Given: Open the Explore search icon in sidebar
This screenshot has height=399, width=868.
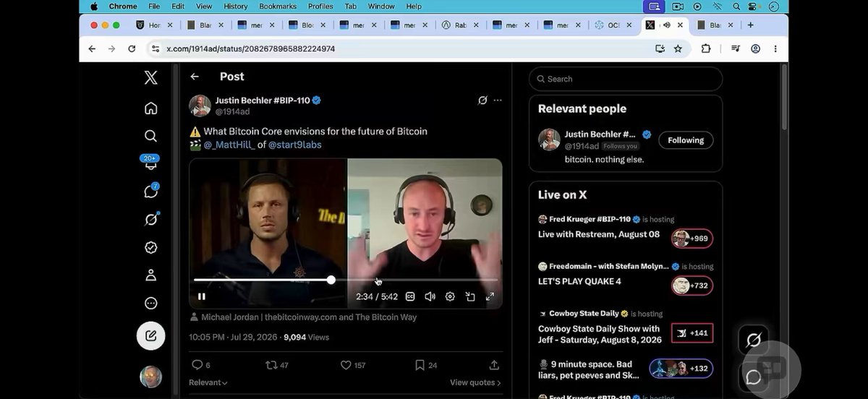Looking at the screenshot, I should point(150,136).
